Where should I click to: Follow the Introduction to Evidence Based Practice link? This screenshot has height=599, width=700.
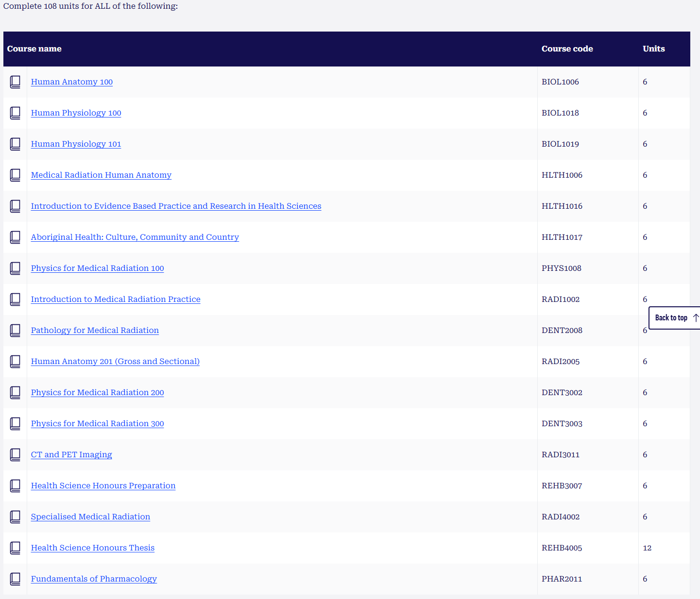coord(176,206)
